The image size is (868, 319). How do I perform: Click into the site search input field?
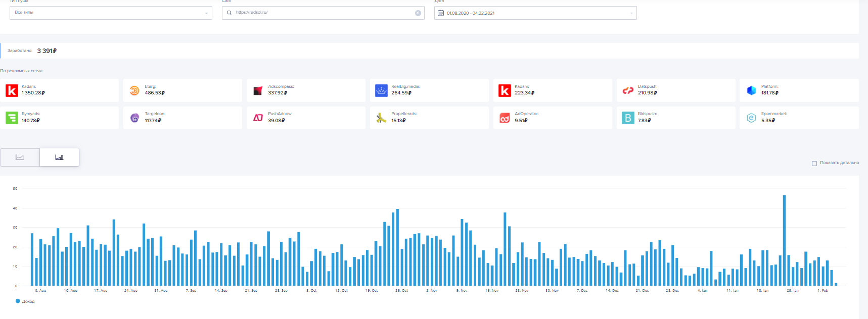324,13
